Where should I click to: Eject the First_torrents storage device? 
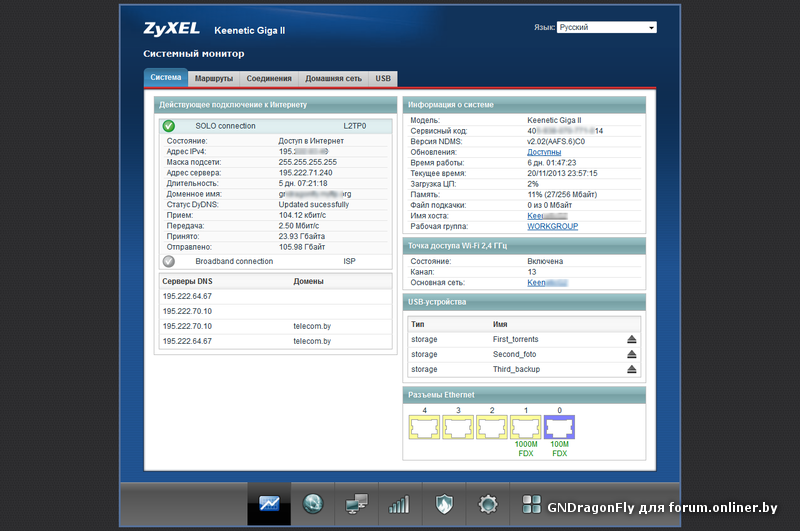click(x=632, y=339)
